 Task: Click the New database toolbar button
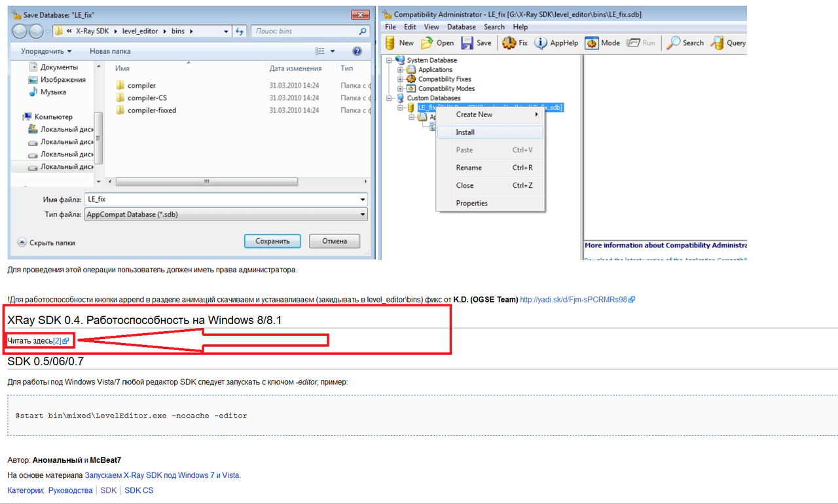pyautogui.click(x=400, y=43)
